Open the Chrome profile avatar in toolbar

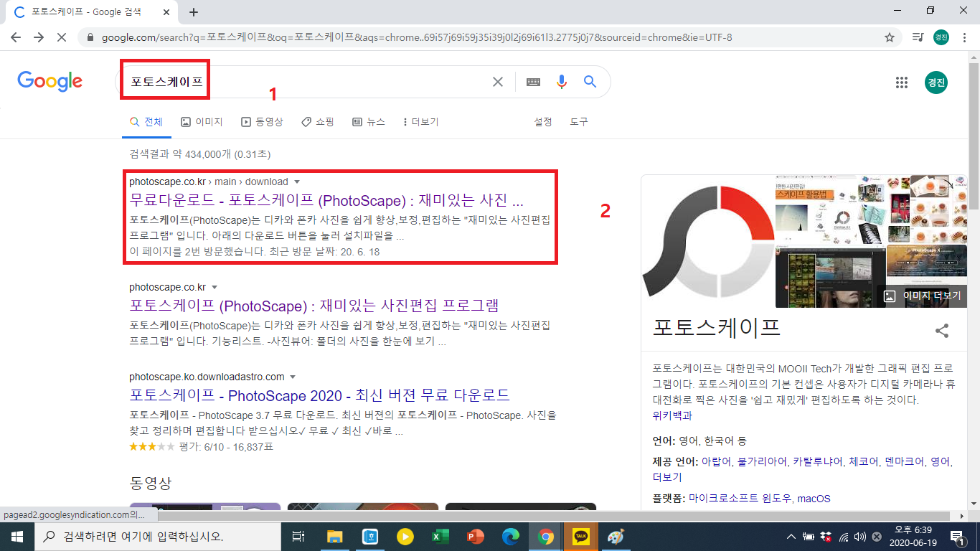point(941,37)
